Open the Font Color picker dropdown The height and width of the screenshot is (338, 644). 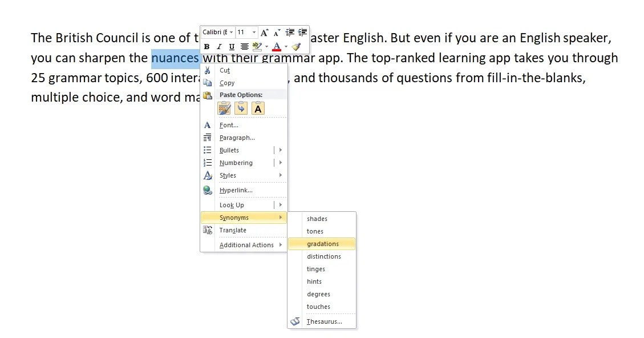coord(286,46)
